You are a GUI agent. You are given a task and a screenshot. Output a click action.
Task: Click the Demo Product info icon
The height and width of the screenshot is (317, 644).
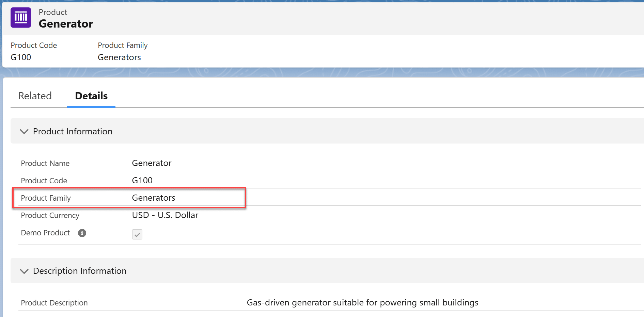pyautogui.click(x=82, y=233)
